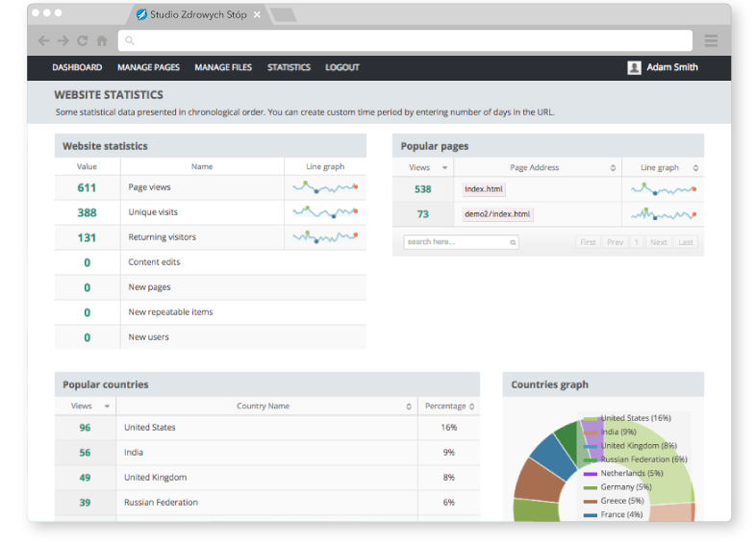Select the Content edits row name

(154, 262)
